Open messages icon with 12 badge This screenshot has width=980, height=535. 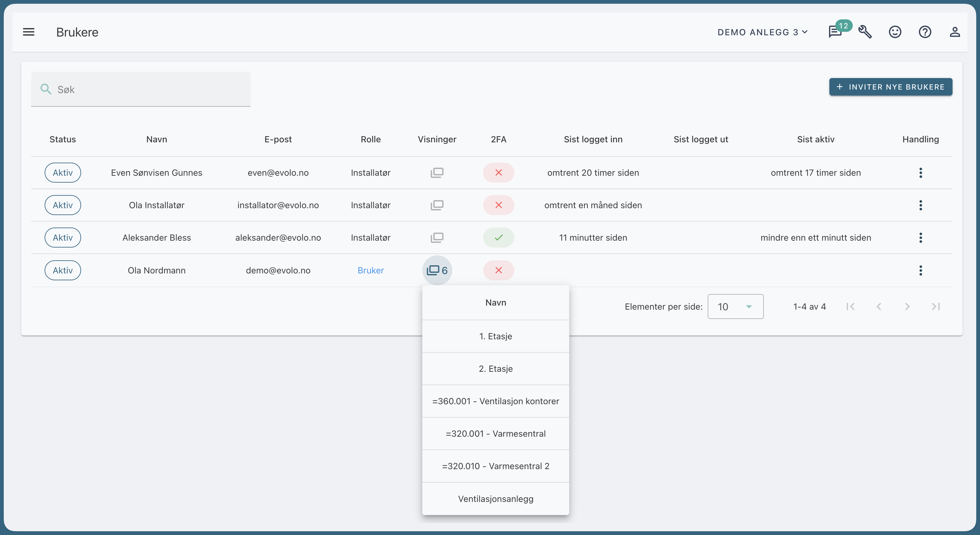tap(835, 32)
